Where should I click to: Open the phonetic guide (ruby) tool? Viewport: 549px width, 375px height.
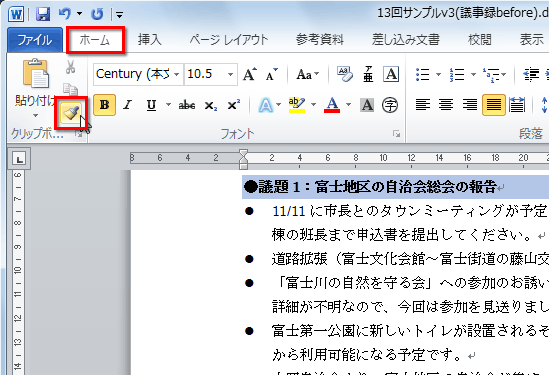click(368, 74)
